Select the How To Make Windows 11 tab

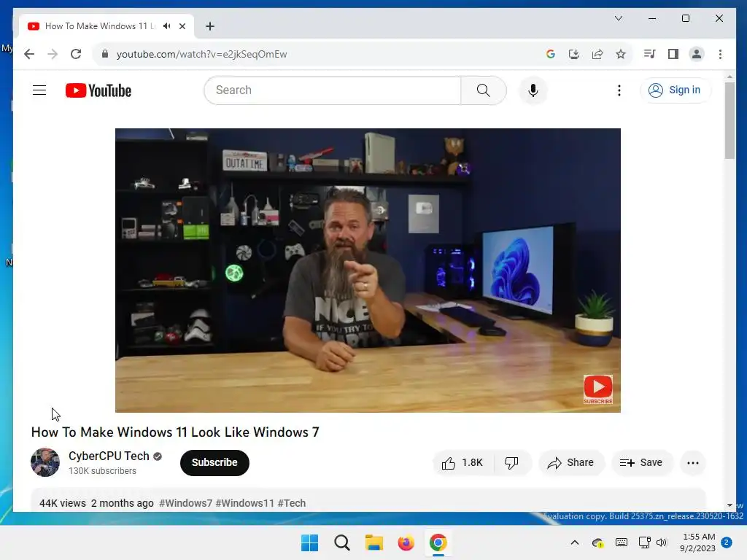click(x=106, y=26)
